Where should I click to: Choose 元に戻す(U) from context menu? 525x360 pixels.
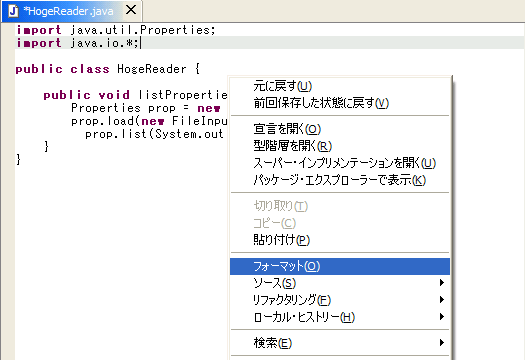click(x=340, y=86)
